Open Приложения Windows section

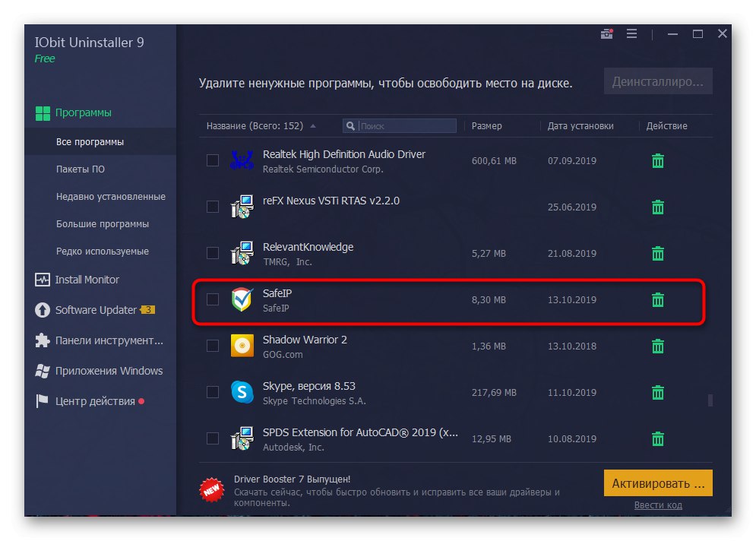click(109, 371)
